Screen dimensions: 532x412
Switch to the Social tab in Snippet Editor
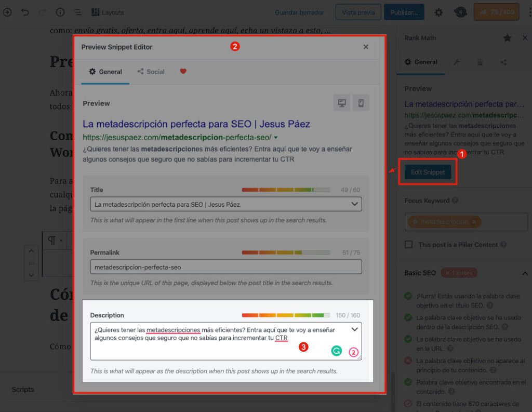151,72
